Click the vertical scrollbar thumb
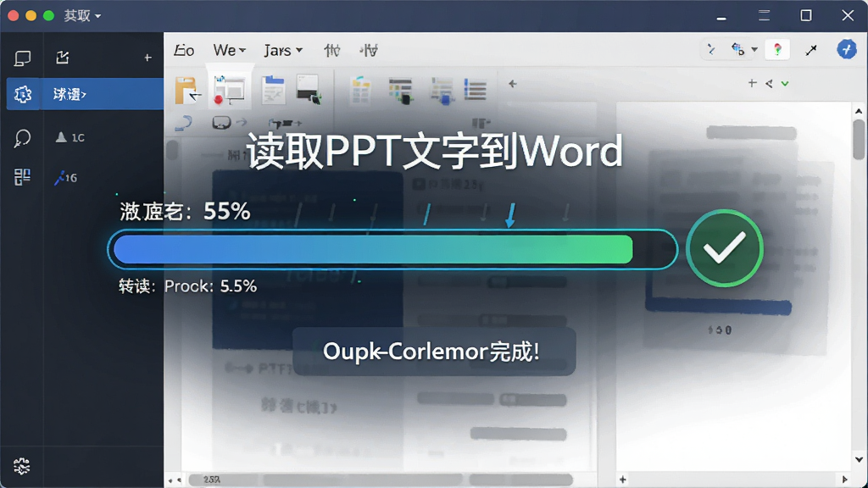Image resolution: width=868 pixels, height=488 pixels. [859, 140]
